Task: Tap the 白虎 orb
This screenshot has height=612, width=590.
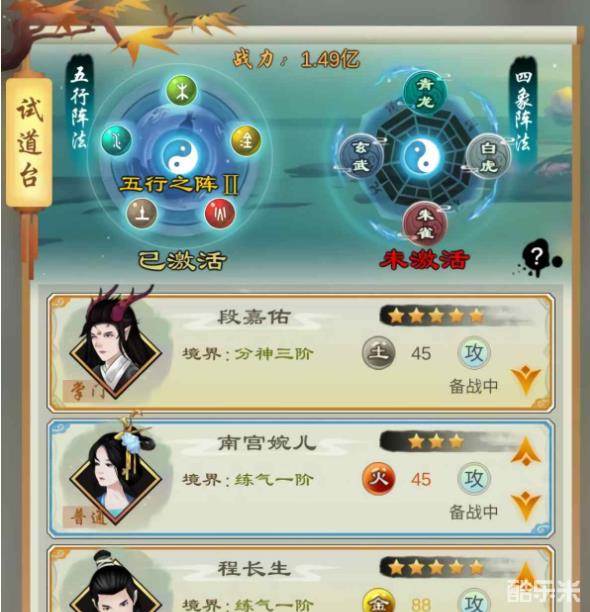Action: point(488,157)
